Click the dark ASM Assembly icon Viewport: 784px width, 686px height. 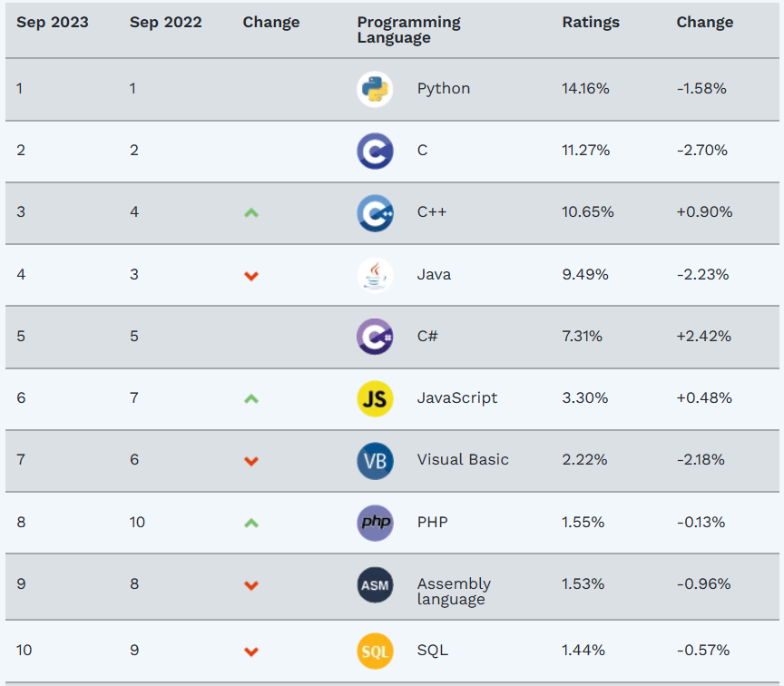375,585
